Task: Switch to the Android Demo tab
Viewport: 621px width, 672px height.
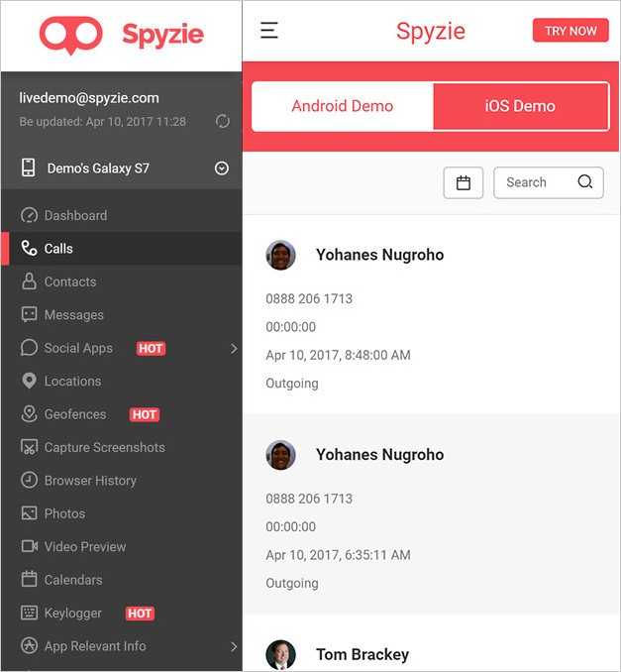Action: pos(343,106)
